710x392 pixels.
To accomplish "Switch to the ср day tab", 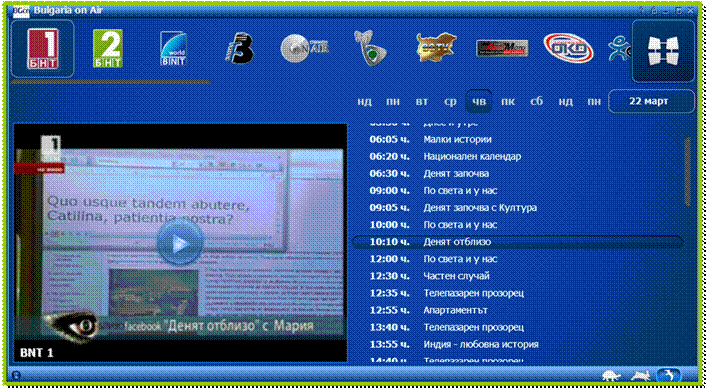I will (x=450, y=102).
